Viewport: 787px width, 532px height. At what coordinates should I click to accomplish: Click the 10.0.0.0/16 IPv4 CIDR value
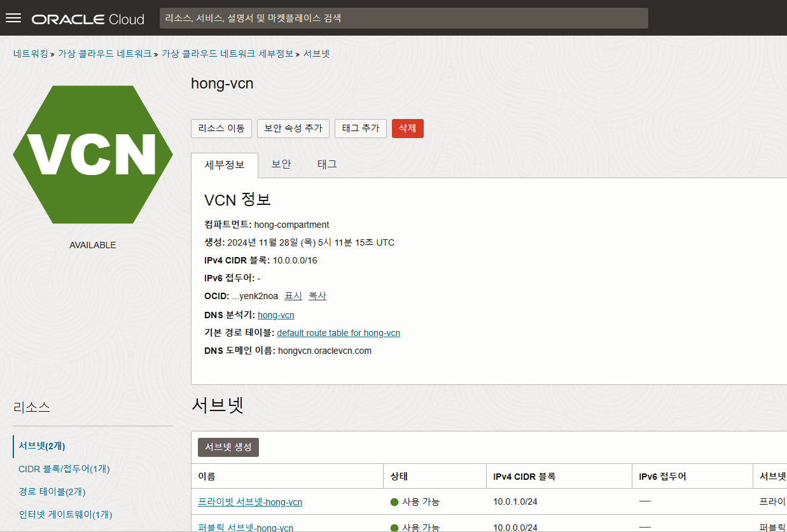[295, 260]
